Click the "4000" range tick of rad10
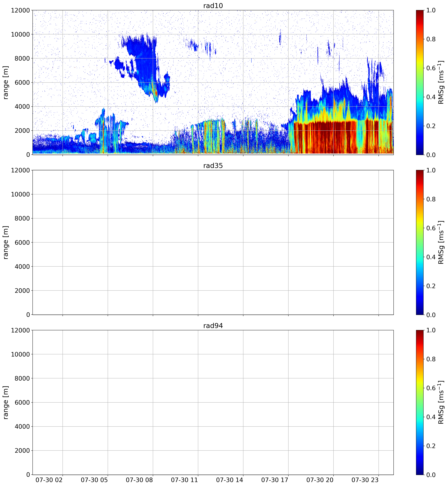Screen dimensions: 448x486 [22, 107]
